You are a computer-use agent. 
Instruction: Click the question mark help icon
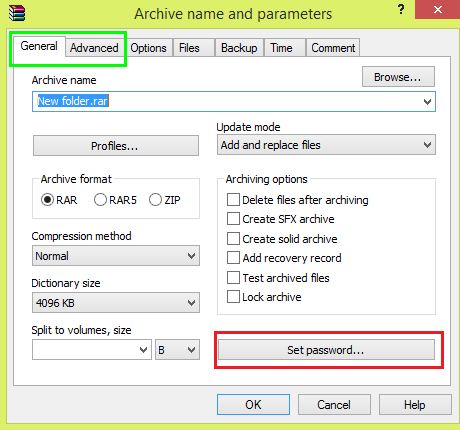(401, 9)
